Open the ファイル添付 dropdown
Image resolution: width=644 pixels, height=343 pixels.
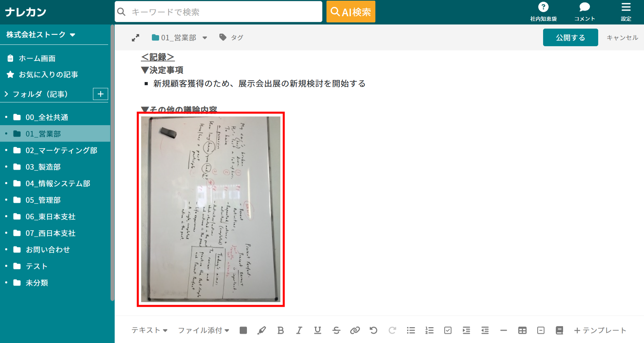pos(203,330)
